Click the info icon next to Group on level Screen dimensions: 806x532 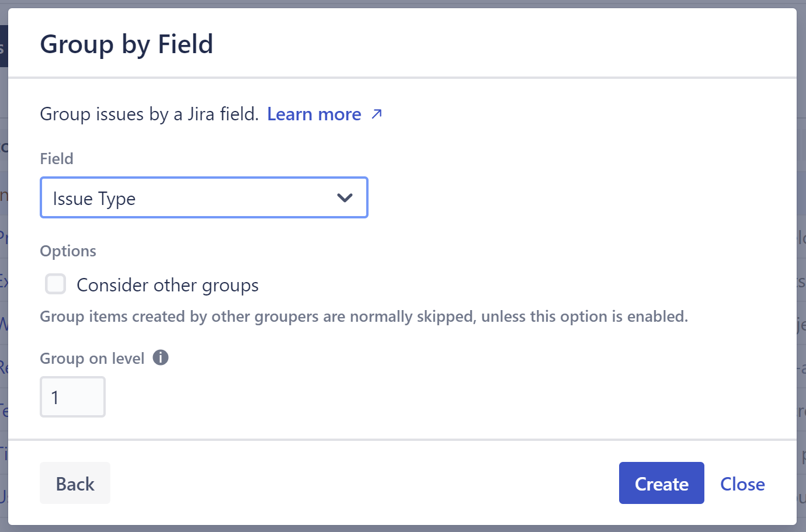[160, 357]
